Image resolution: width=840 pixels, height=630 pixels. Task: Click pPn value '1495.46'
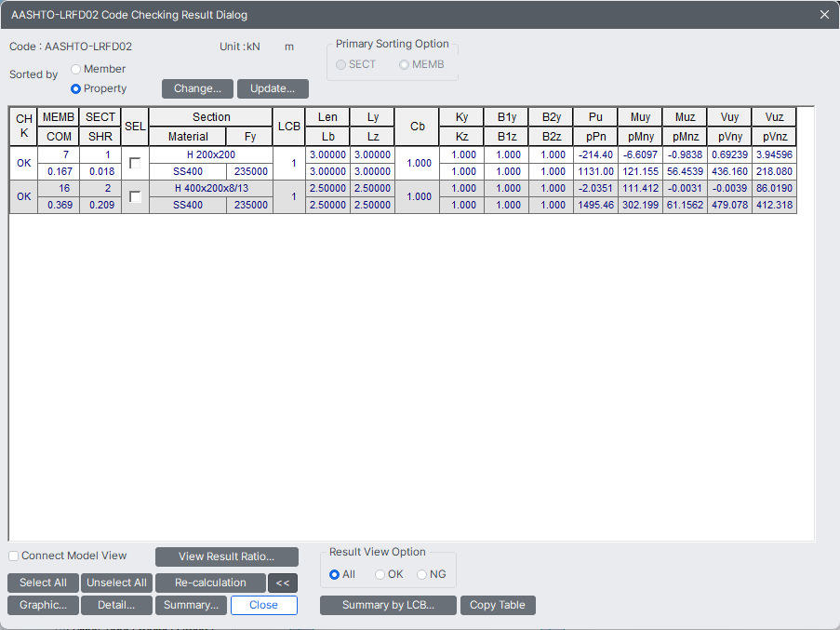pos(595,205)
